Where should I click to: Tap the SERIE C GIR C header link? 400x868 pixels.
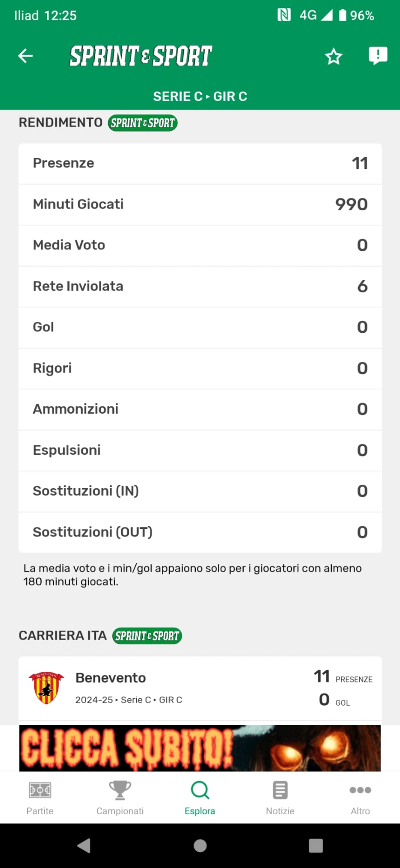pyautogui.click(x=200, y=96)
